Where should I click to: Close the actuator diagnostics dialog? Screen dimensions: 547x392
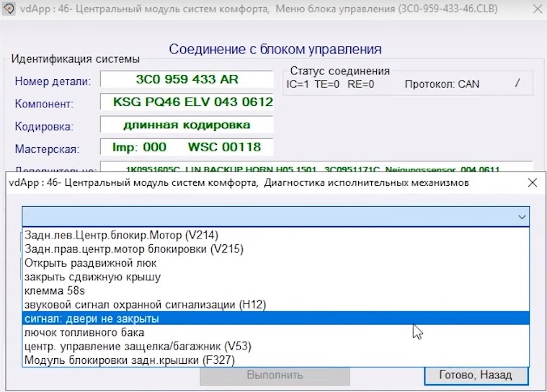[533, 182]
